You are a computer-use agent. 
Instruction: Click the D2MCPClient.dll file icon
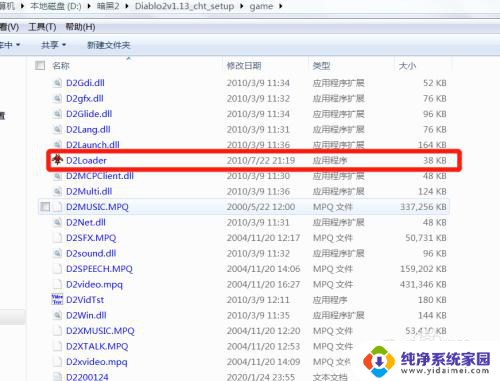click(x=57, y=176)
